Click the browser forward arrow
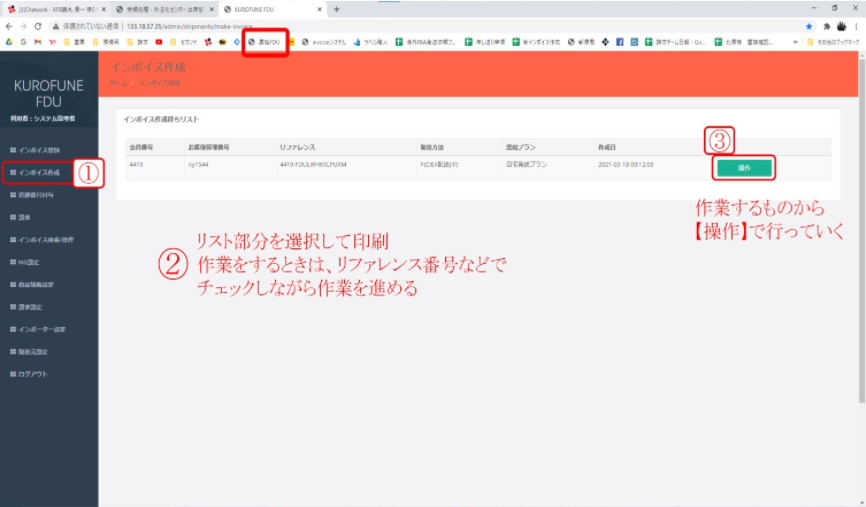The height and width of the screenshot is (507, 866). [23, 26]
